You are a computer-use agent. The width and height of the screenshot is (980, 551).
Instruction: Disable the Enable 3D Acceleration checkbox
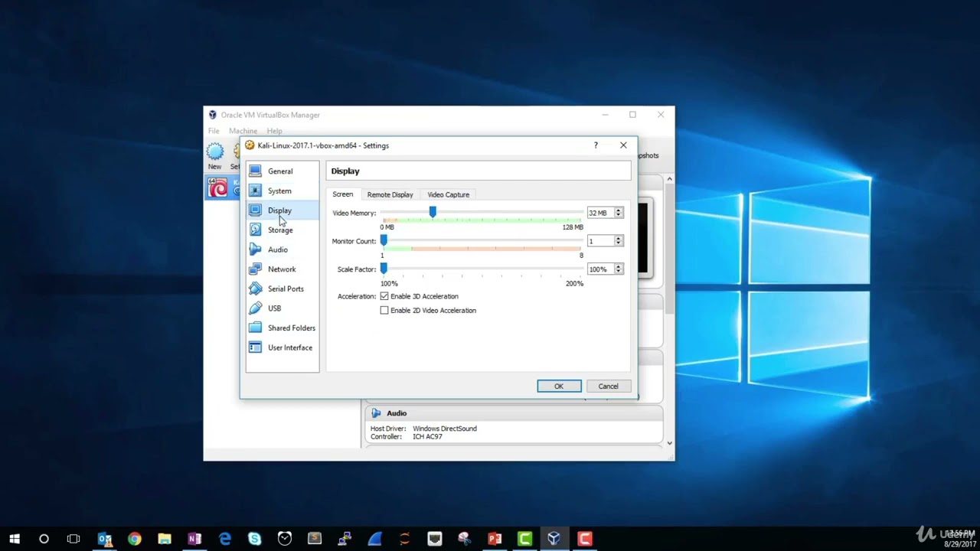[384, 296]
